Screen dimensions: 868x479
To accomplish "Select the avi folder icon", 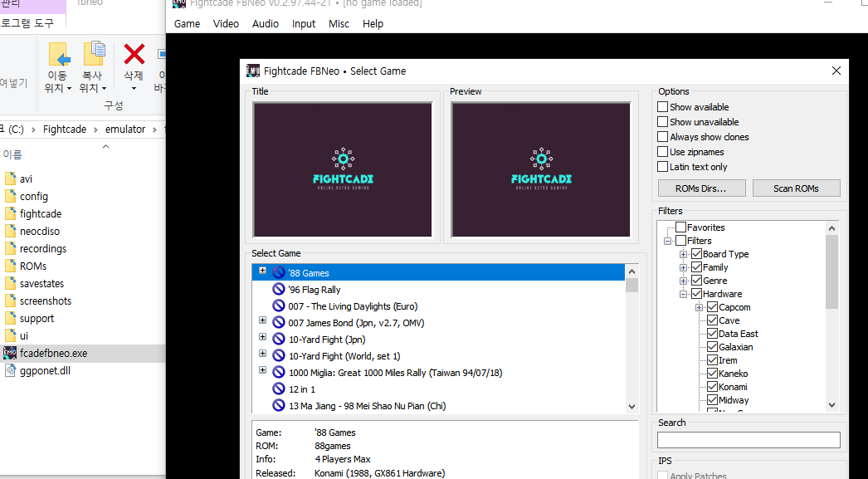I will point(11,178).
